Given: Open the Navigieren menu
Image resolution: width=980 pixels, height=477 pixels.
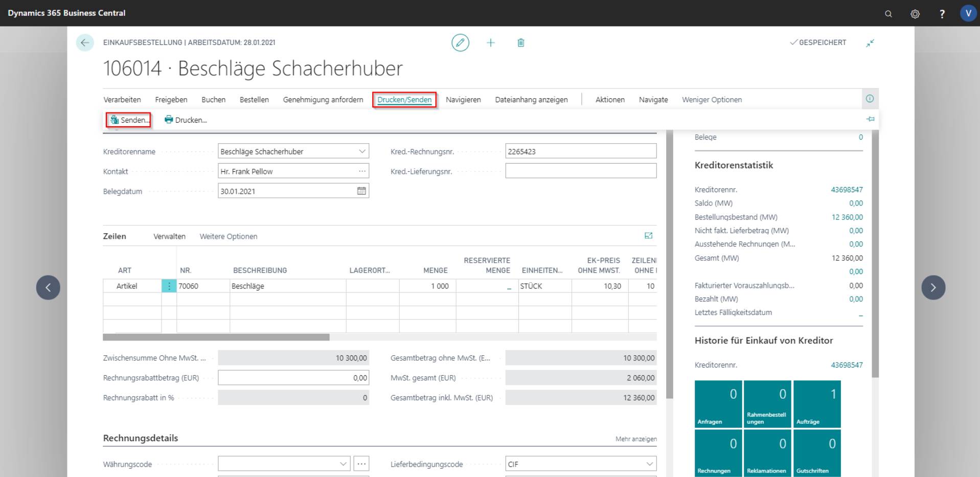Looking at the screenshot, I should [463, 100].
